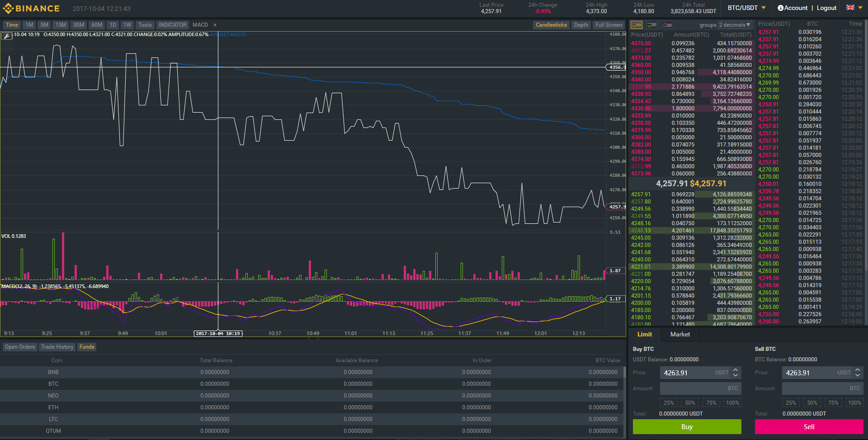
Task: Click the Sell BTC amount input field
Action: click(x=822, y=388)
